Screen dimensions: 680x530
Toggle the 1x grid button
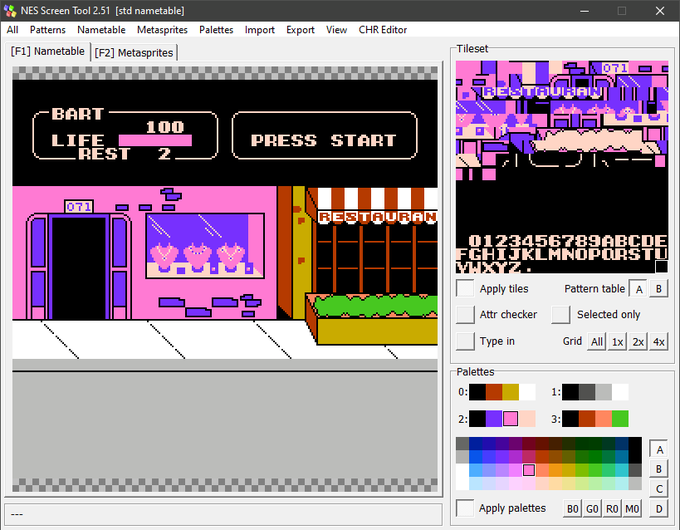617,342
